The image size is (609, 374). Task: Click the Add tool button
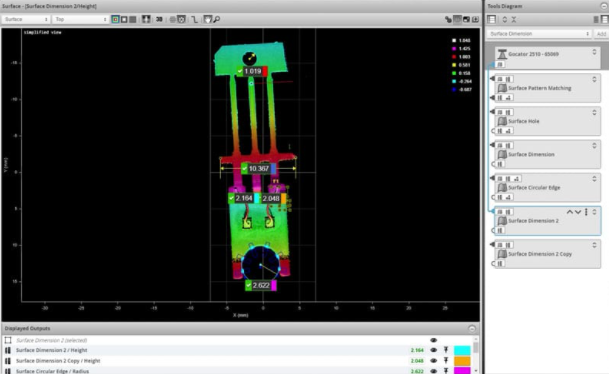[x=601, y=34]
